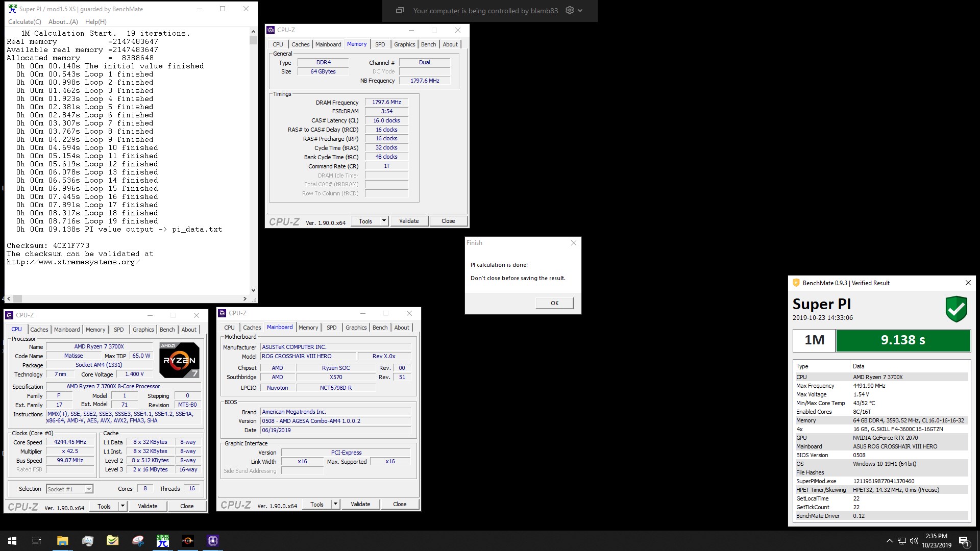Close the BenchMate Verified Result window
Screen dimensions: 980x551
(968, 283)
